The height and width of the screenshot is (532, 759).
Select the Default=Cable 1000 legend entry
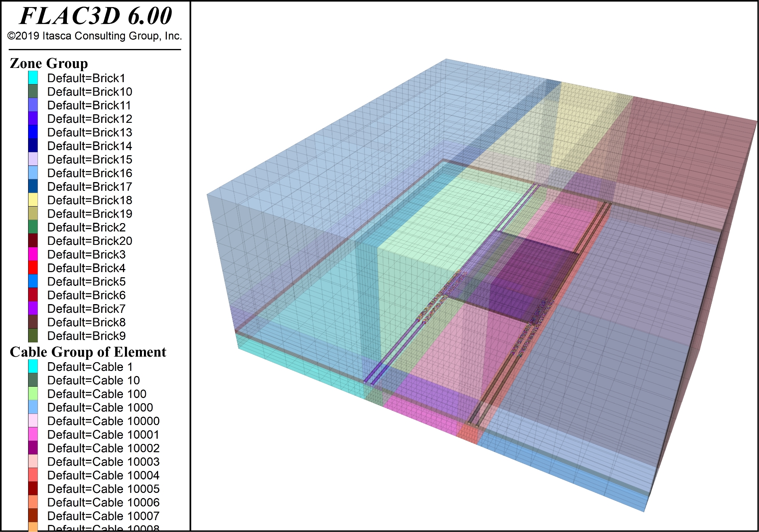pos(100,407)
